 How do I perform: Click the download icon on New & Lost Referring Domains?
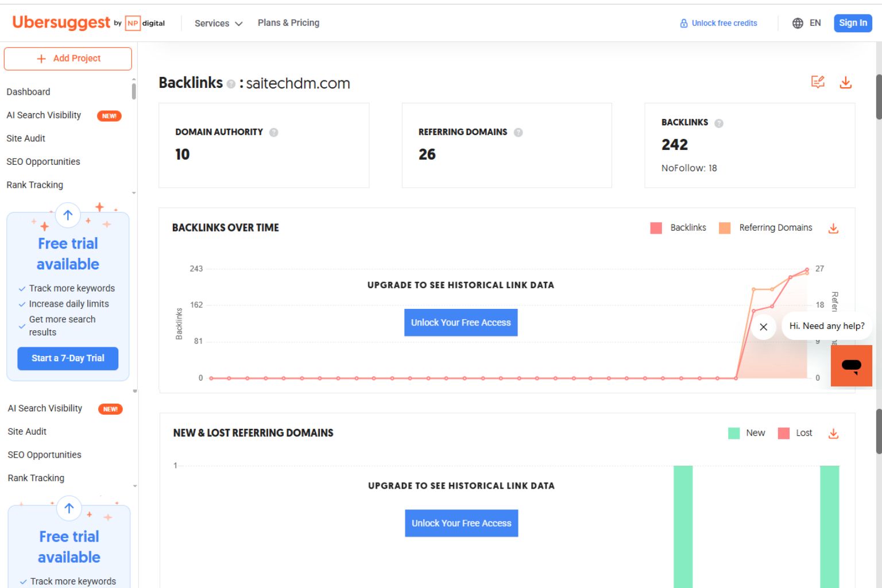point(833,434)
